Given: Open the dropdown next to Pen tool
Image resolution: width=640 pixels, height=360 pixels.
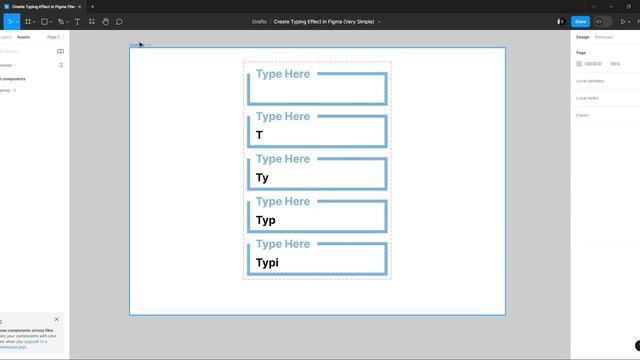Looking at the screenshot, I should 67,22.
